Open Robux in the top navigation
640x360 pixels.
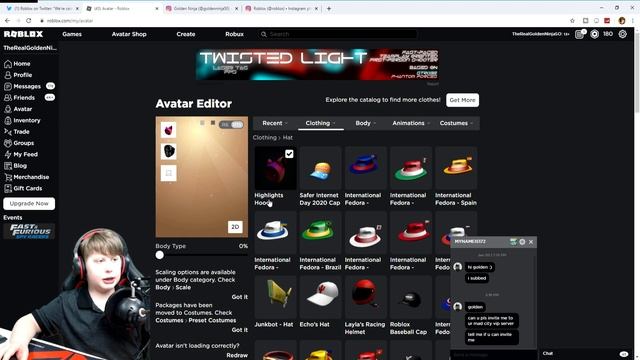click(x=234, y=34)
